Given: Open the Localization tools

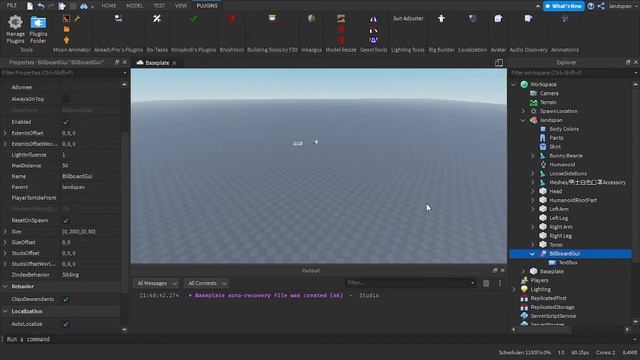Looking at the screenshot, I should pos(472,18).
